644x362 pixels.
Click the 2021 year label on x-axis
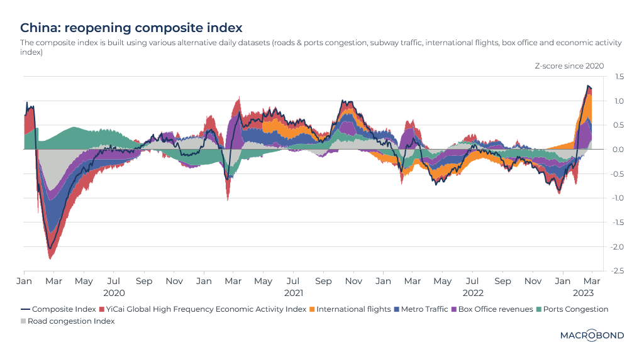(x=294, y=293)
